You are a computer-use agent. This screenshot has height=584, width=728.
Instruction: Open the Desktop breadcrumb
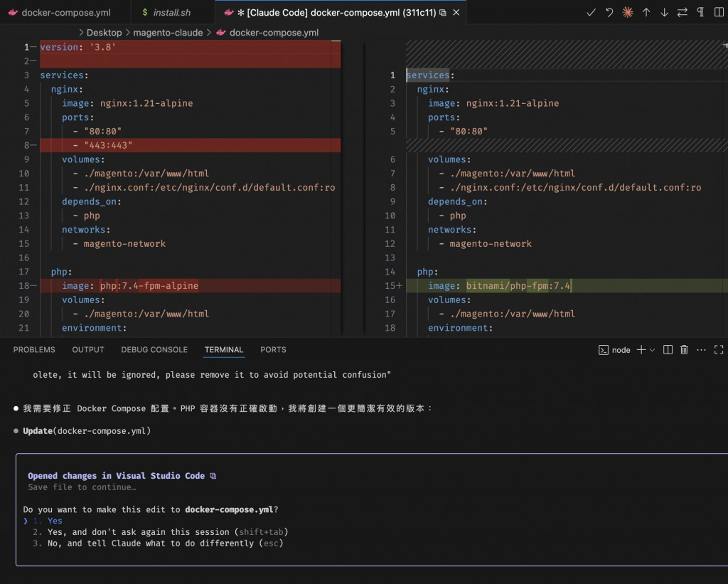(104, 33)
